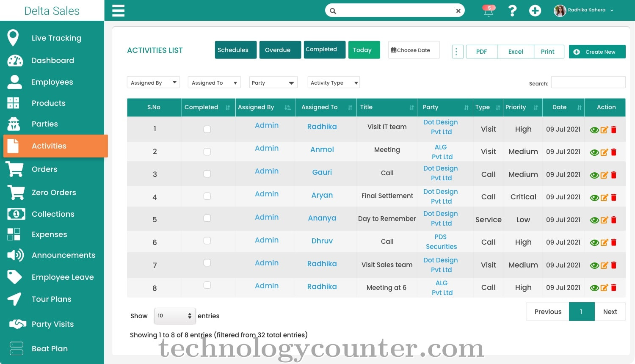Delete activity row 8 Meeting at 6
Image resolution: width=635 pixels, height=364 pixels.
(614, 287)
